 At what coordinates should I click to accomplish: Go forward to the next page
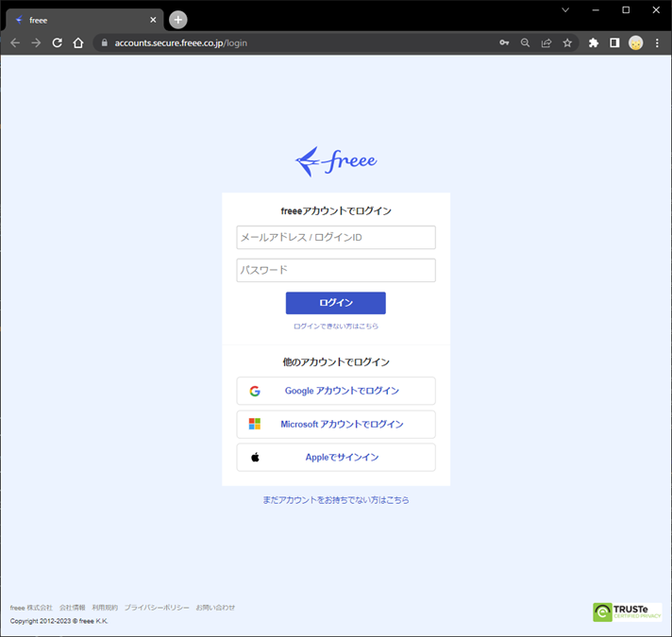tap(36, 42)
